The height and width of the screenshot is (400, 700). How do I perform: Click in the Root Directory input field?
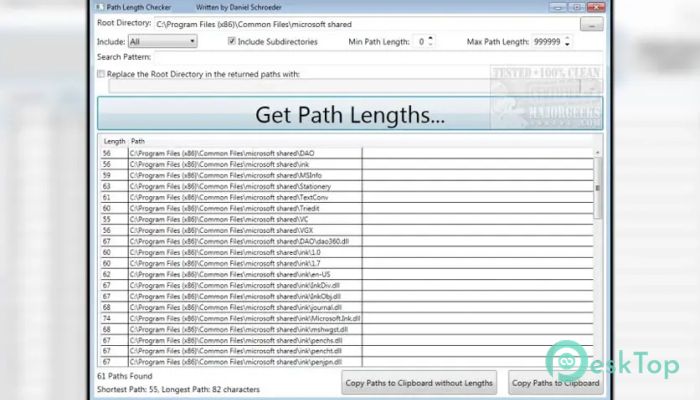(366, 24)
